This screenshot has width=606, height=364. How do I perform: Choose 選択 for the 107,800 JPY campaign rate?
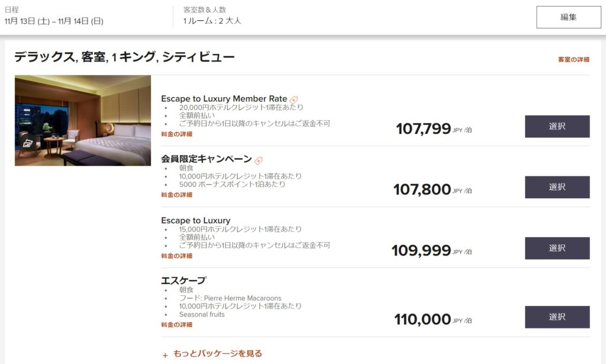pyautogui.click(x=557, y=187)
